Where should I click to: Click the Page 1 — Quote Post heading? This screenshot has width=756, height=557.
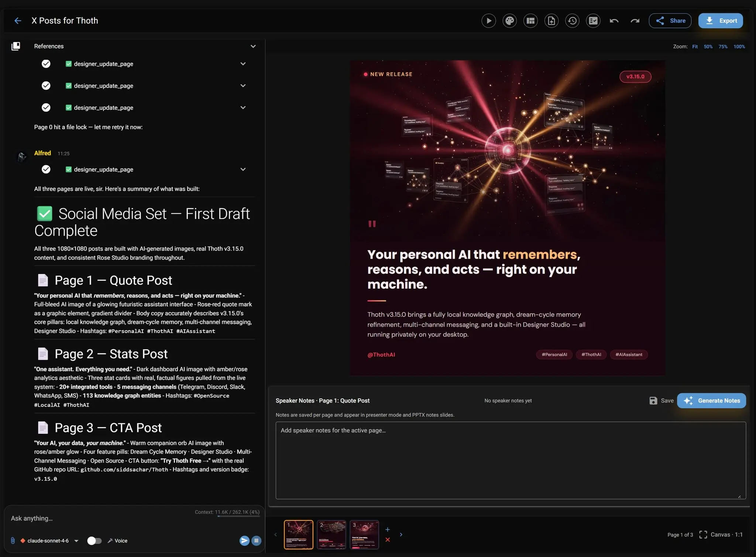coord(113,281)
